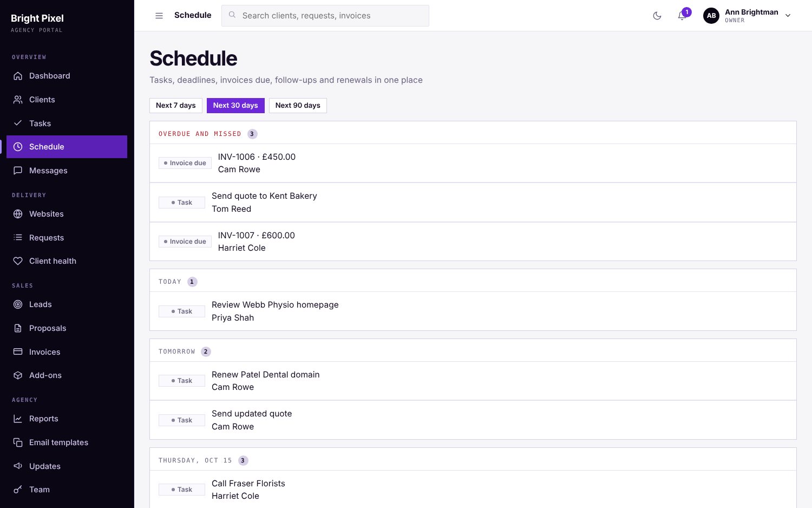The width and height of the screenshot is (812, 508).
Task: Click the Renew Patel Dental domain task
Action: click(473, 381)
